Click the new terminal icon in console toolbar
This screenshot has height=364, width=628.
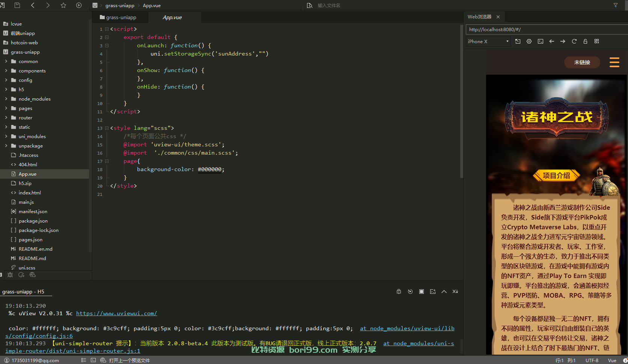pyautogui.click(x=433, y=292)
